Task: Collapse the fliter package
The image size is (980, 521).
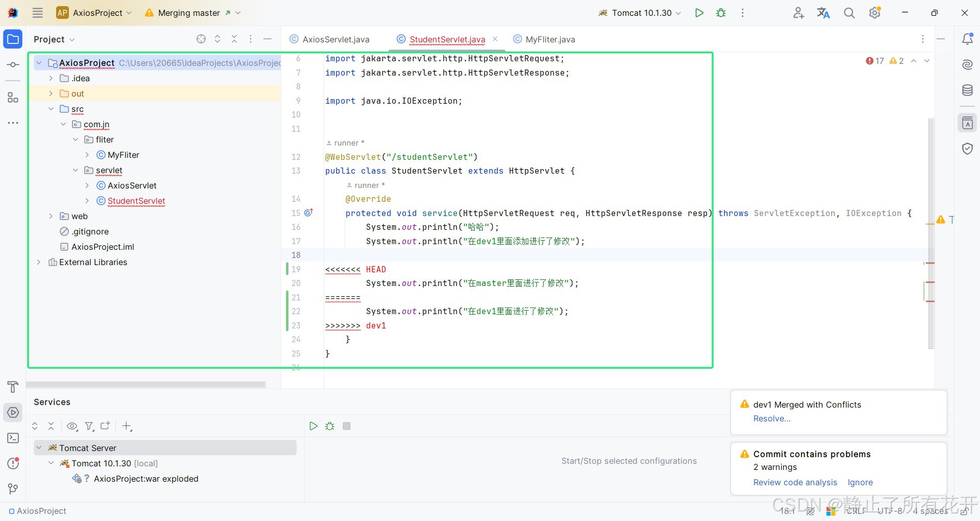Action: pos(75,139)
